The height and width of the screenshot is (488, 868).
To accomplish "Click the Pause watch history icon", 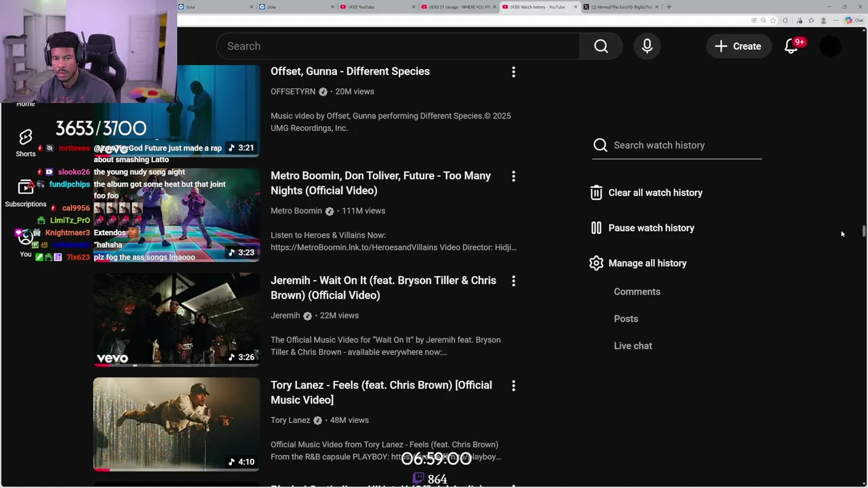I will coord(596,228).
